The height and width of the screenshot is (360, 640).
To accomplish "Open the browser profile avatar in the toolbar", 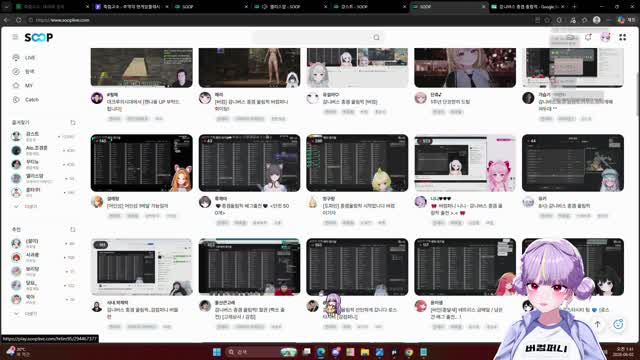I will [x=596, y=20].
